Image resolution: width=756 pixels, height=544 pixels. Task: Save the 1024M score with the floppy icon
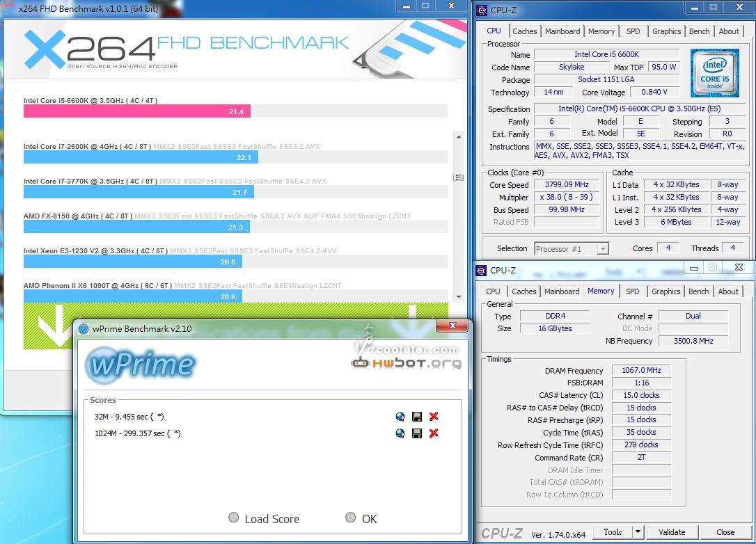click(x=417, y=433)
